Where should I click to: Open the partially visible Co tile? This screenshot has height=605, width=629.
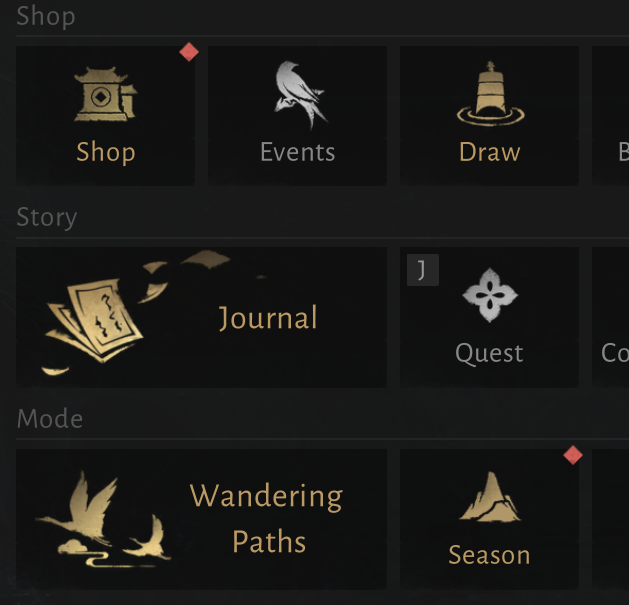pos(610,317)
